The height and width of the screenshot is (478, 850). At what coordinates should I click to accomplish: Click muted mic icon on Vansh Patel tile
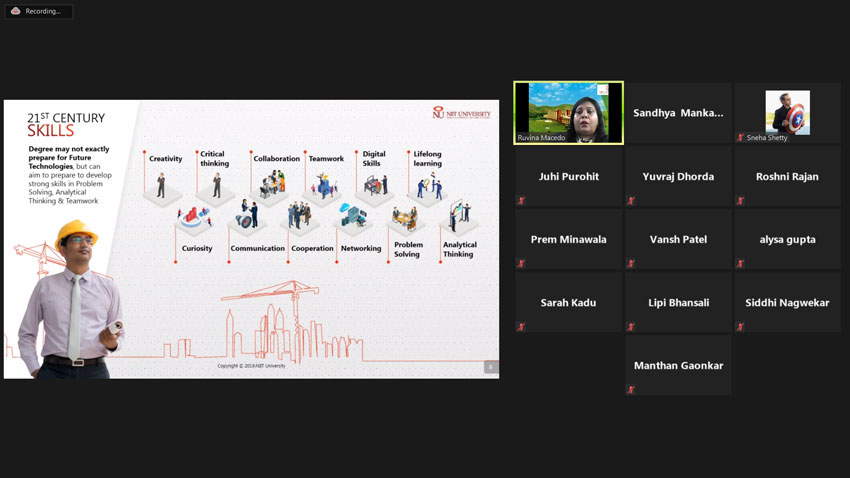(x=631, y=264)
